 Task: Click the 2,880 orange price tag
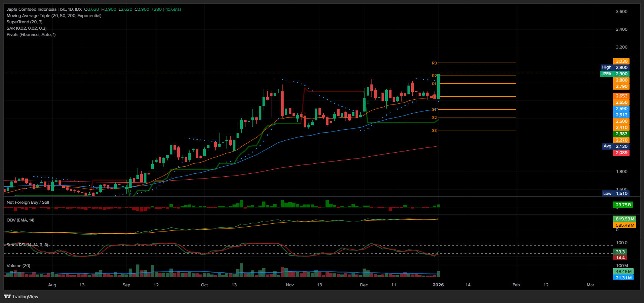(x=621, y=80)
